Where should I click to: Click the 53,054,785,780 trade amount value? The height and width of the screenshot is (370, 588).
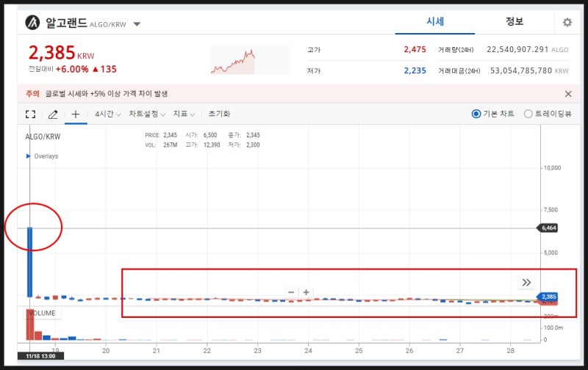(x=521, y=70)
